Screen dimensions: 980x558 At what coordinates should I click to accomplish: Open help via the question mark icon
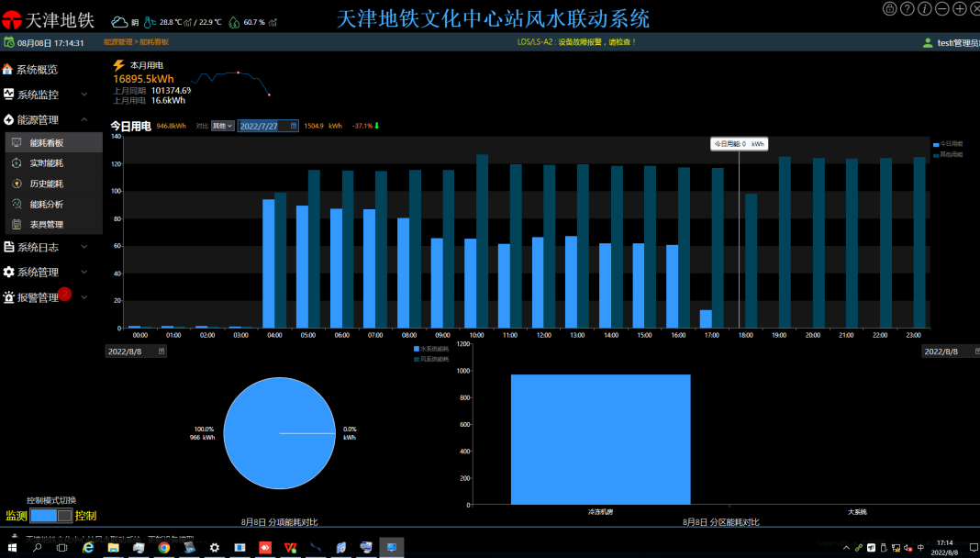click(x=908, y=8)
